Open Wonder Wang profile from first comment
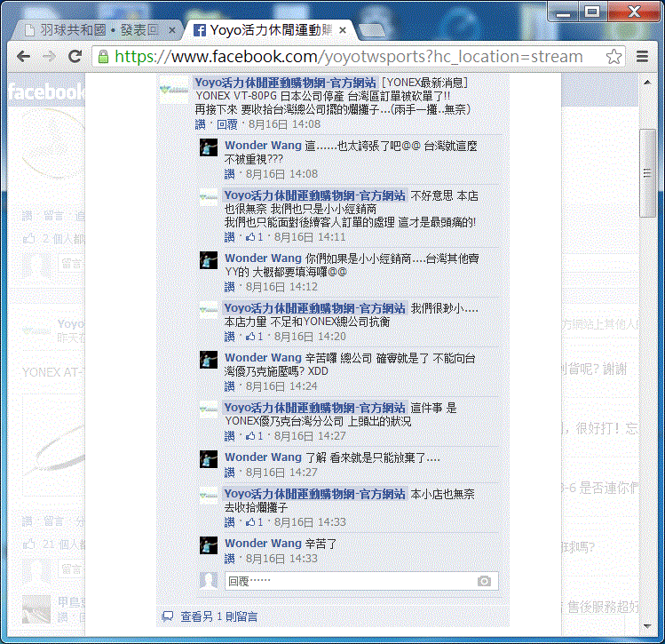Viewport: 665px width, 644px height. coord(263,145)
